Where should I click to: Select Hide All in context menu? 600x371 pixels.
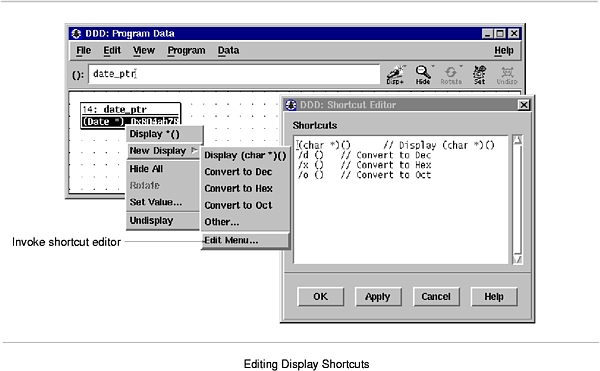click(163, 169)
